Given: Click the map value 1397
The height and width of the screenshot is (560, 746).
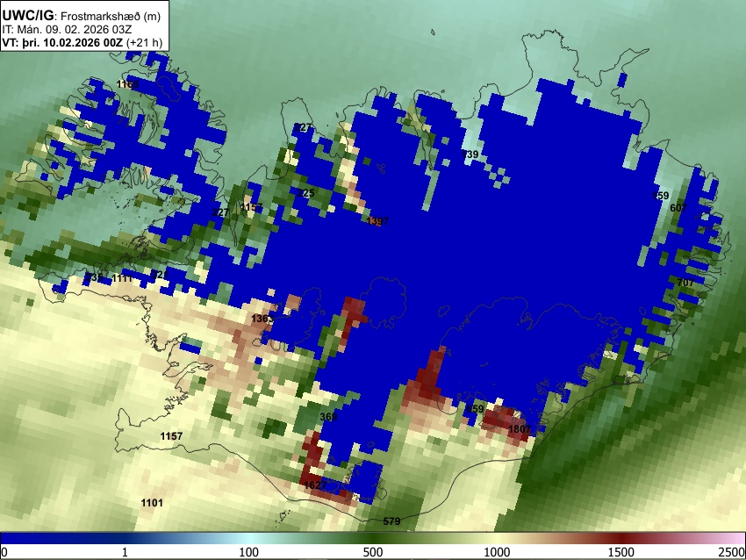Looking at the screenshot, I should [x=377, y=221].
